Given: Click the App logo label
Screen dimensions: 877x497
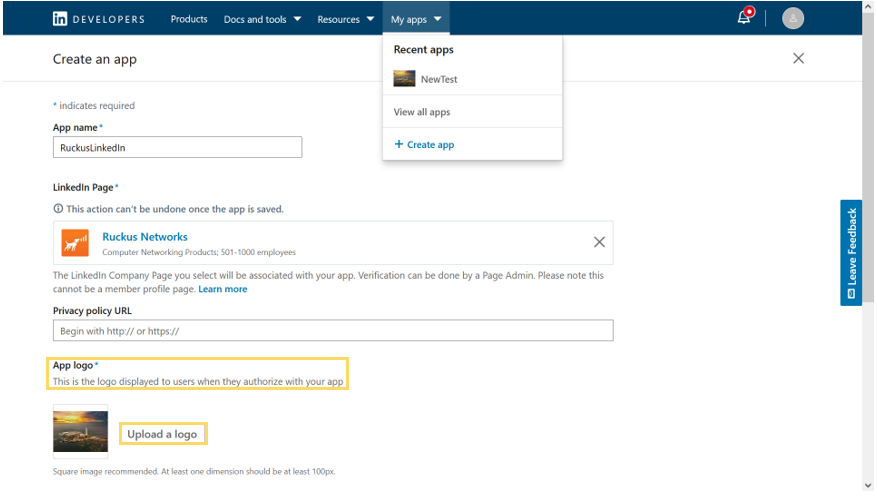Looking at the screenshot, I should [73, 366].
